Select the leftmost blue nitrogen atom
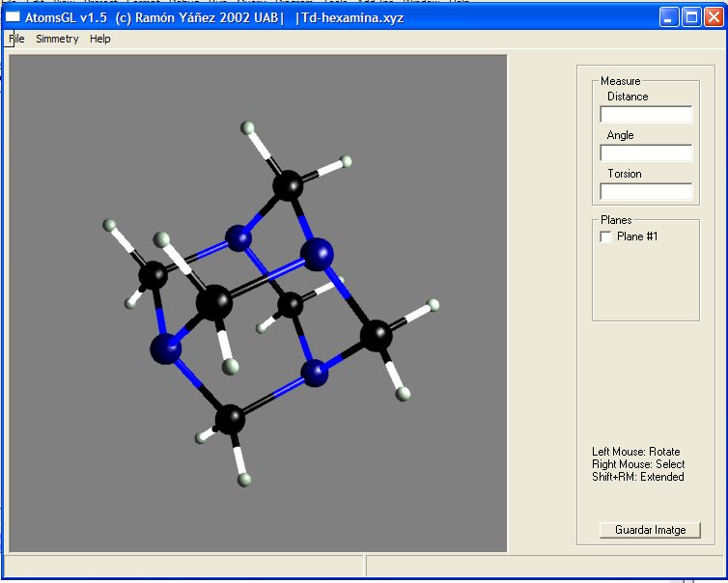Screen dimensions: 728x583 (x=167, y=348)
